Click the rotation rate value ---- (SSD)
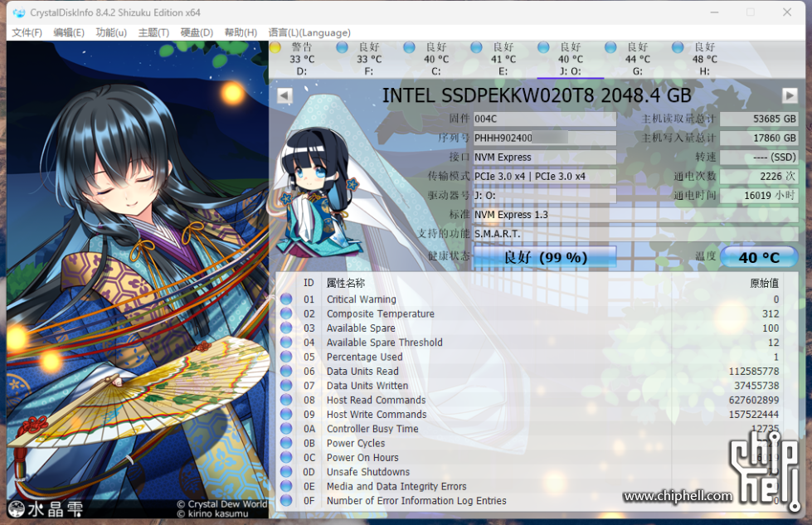Viewport: 812px width, 525px height. tap(759, 157)
